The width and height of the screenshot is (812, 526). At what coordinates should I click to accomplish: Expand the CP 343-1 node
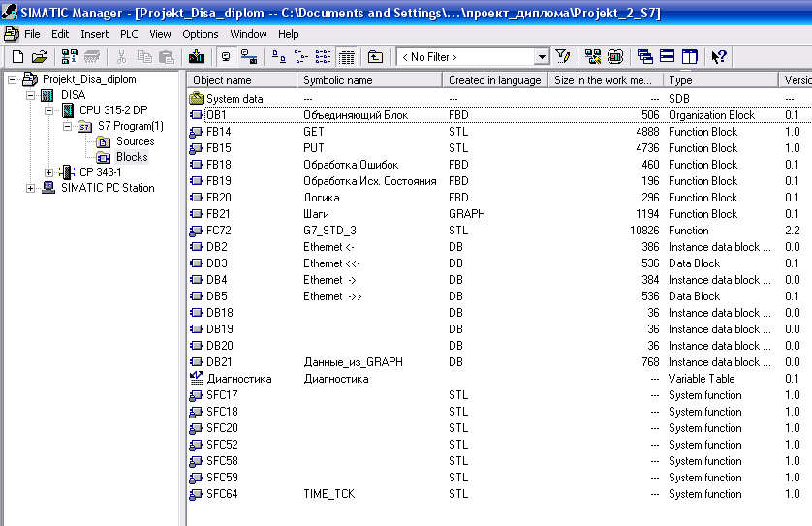[48, 172]
